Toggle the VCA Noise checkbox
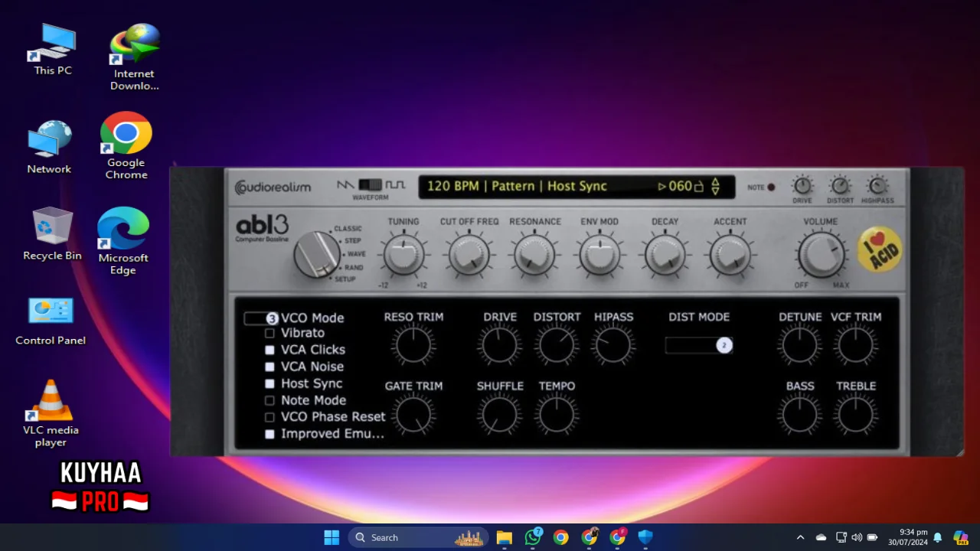The image size is (980, 551). [269, 367]
